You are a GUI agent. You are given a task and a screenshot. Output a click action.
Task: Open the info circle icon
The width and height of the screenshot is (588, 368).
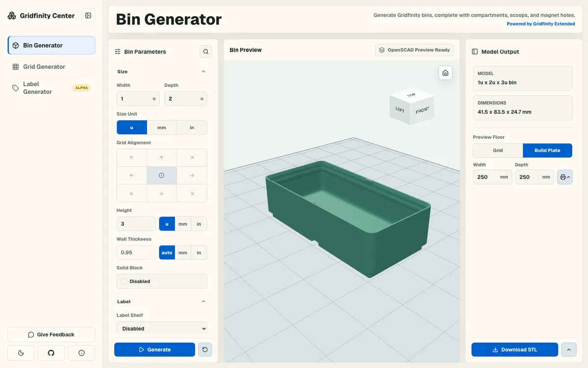pyautogui.click(x=81, y=353)
